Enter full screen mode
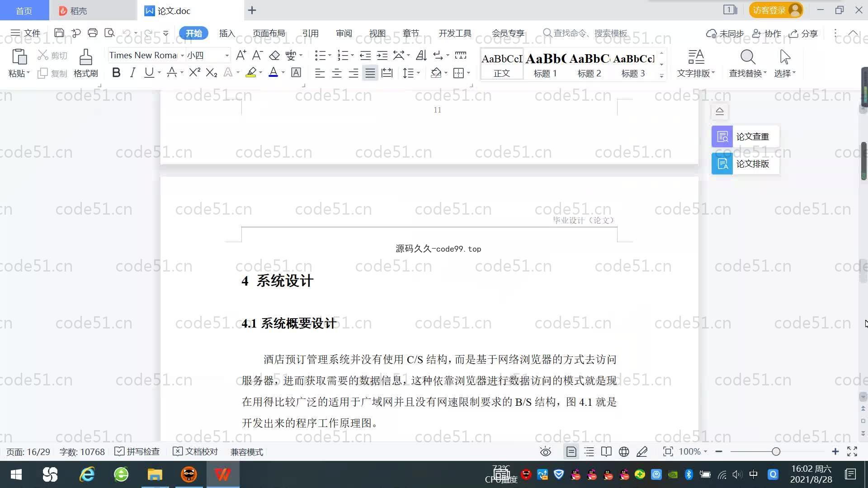Screen dimensions: 868x488 (x=852, y=451)
